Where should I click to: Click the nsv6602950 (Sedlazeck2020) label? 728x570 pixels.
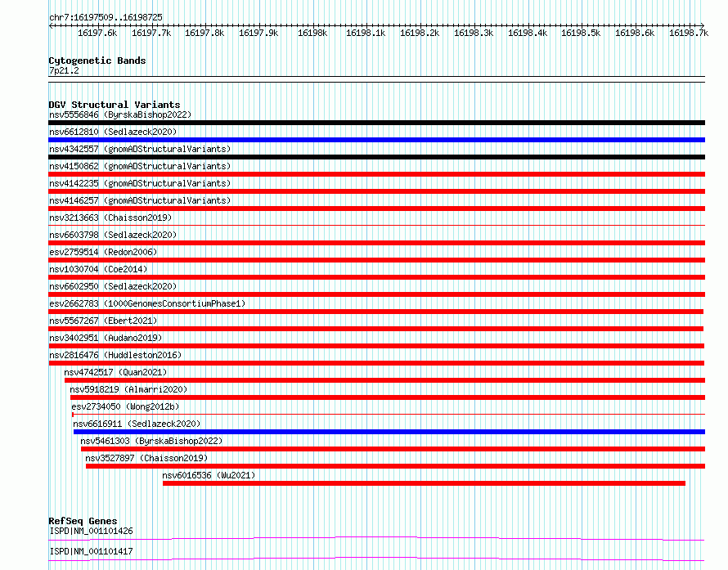[x=113, y=286]
